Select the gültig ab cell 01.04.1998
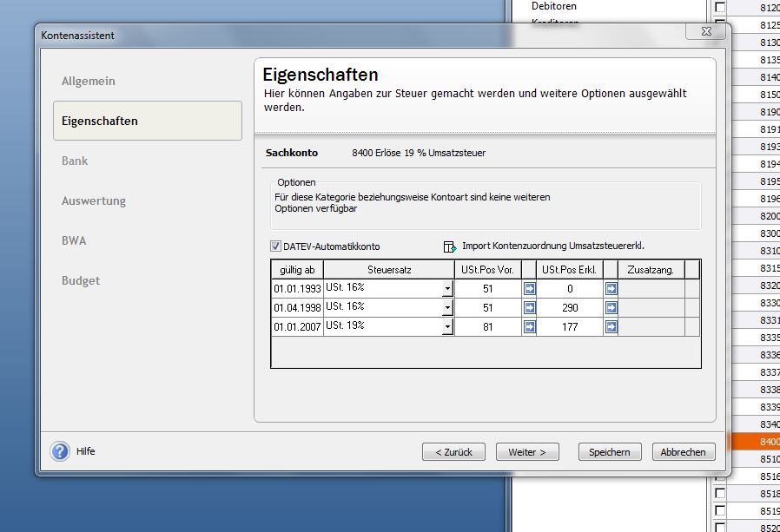Image resolution: width=780 pixels, height=532 pixels. (x=297, y=308)
